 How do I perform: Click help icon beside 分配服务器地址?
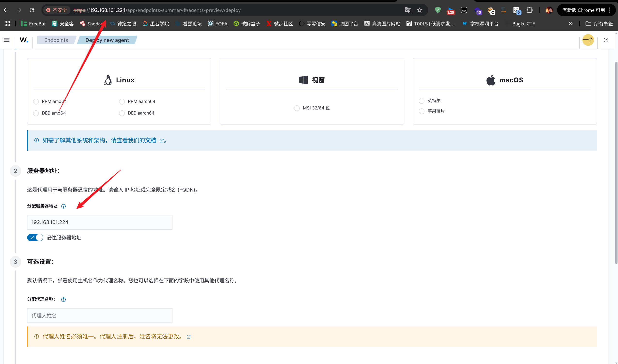tap(63, 206)
